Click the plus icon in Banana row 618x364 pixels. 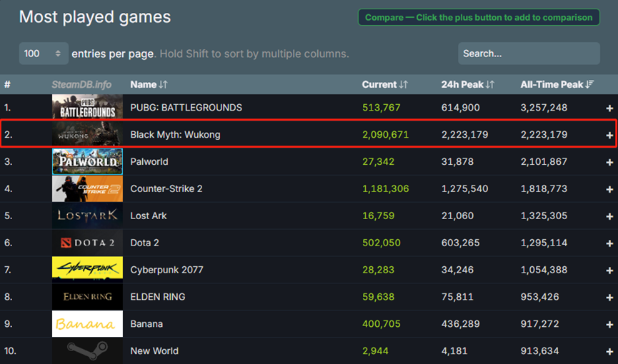(609, 324)
